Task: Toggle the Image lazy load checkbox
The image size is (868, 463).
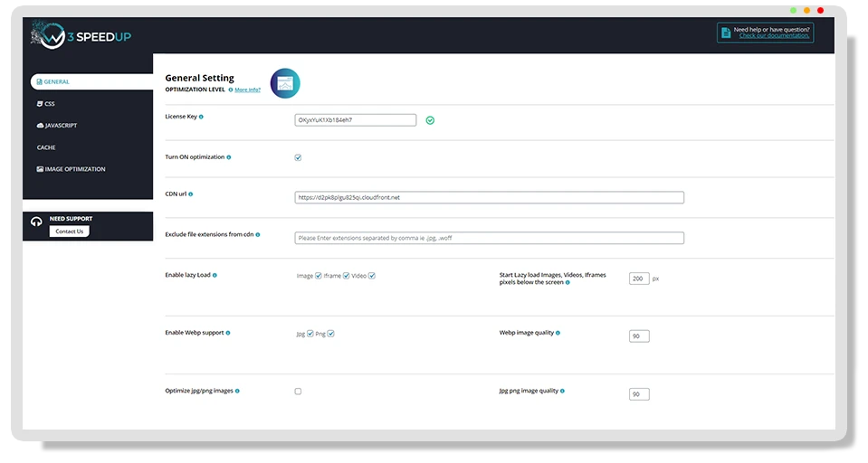Action: 319,276
